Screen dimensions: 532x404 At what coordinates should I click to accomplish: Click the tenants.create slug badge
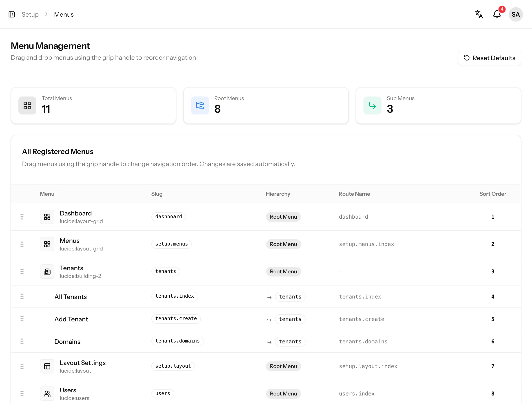click(x=176, y=319)
